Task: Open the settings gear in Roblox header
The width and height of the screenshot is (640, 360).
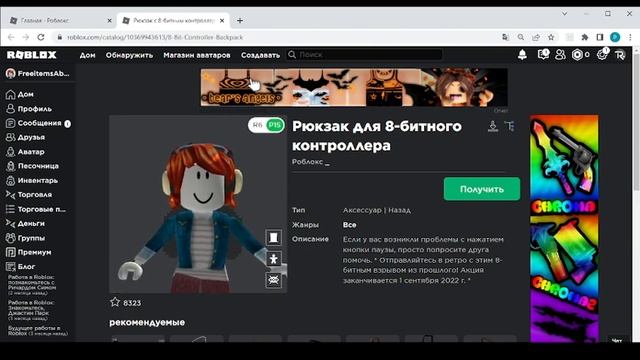Action: 602,55
